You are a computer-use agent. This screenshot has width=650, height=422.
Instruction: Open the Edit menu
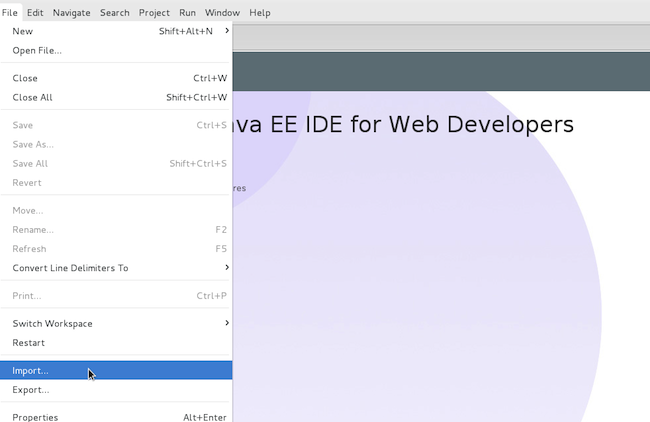35,13
